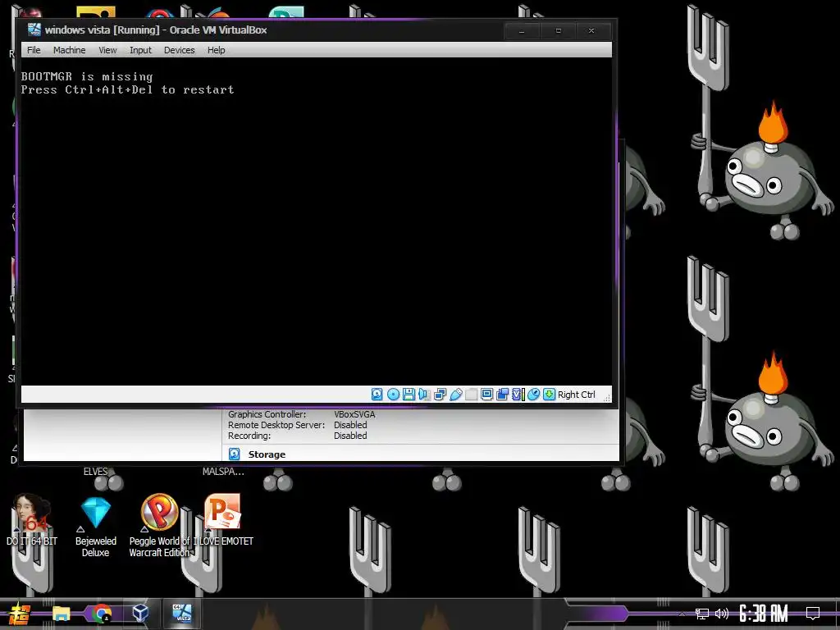Click the Storage section disk icon
This screenshot has height=630, width=840.
click(x=235, y=454)
